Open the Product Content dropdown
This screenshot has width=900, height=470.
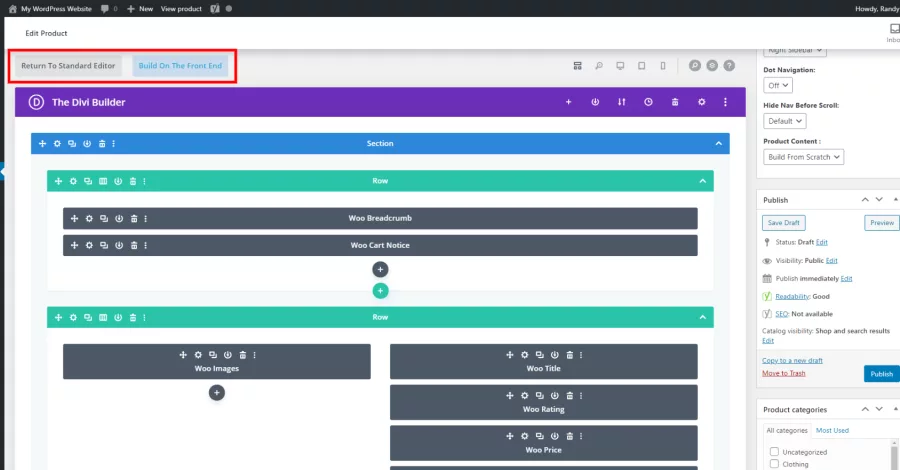pos(803,157)
